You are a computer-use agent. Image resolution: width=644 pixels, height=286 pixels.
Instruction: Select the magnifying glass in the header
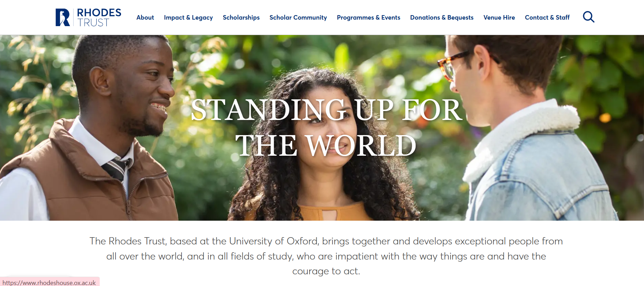(x=589, y=17)
